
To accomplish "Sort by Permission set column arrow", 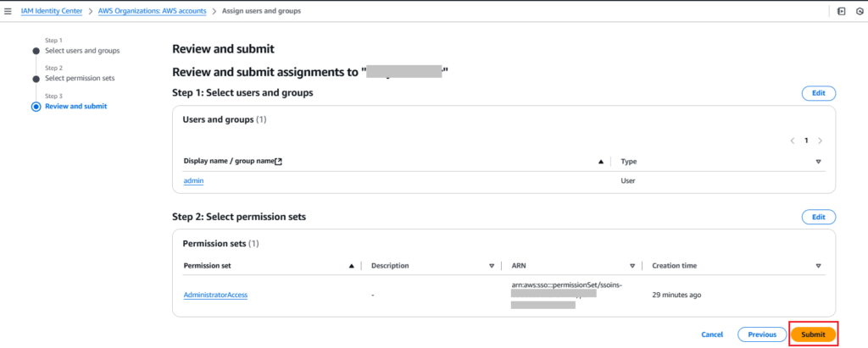I will (x=351, y=266).
